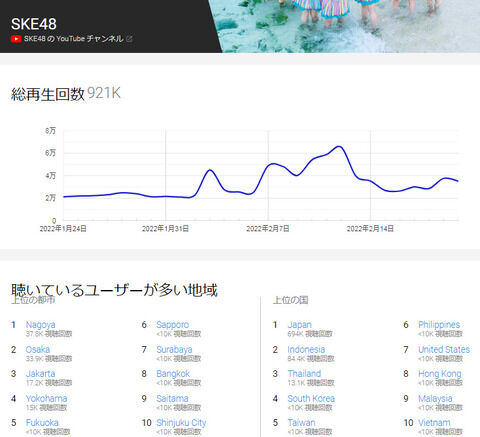The width and height of the screenshot is (480, 437).
Task: Open the Hong Kong country link
Action: [440, 374]
